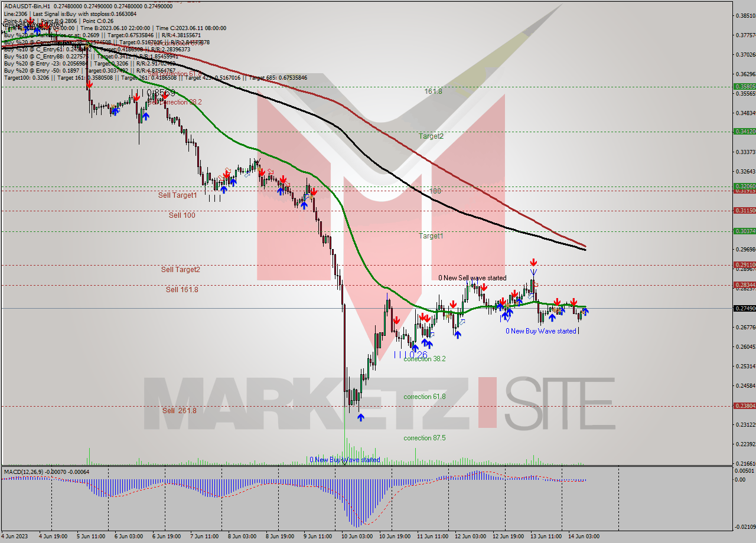
Task: Click the '11 Jun 11:00' time axis label
Action: point(432,536)
